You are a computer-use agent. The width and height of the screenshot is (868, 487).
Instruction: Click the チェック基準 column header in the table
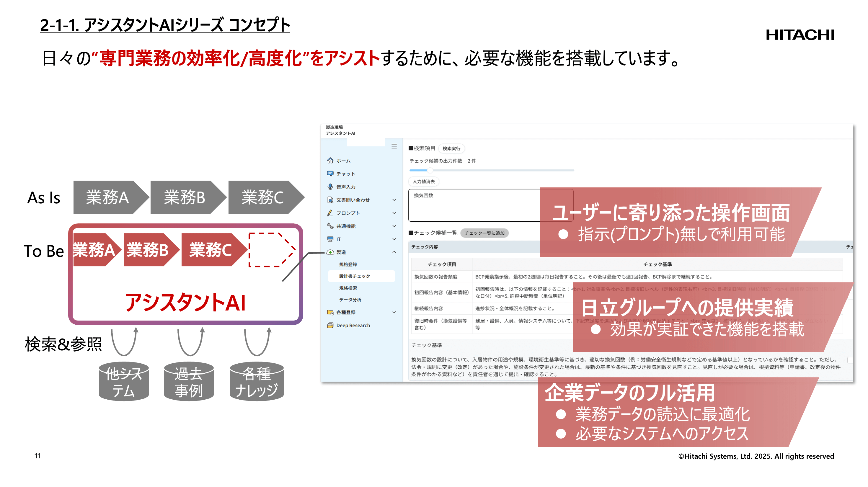coord(657,264)
